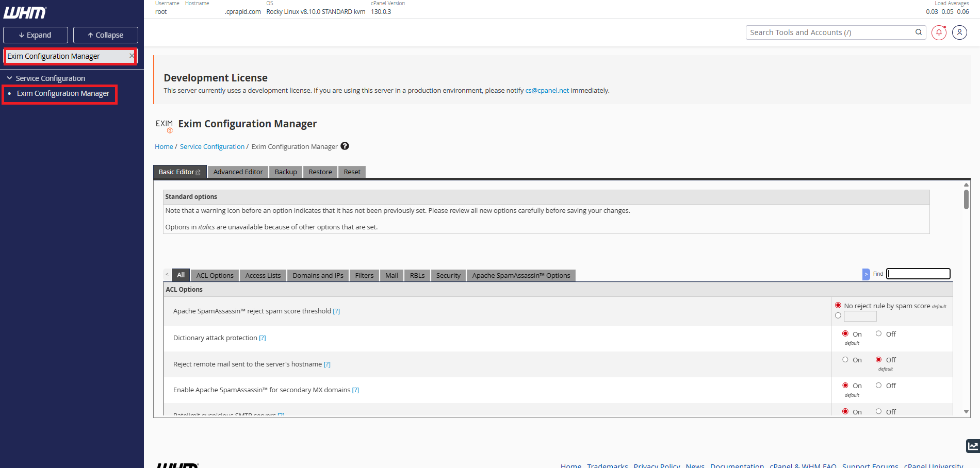Click the Exim logo icon
The width and height of the screenshot is (980, 468).
[x=165, y=125]
